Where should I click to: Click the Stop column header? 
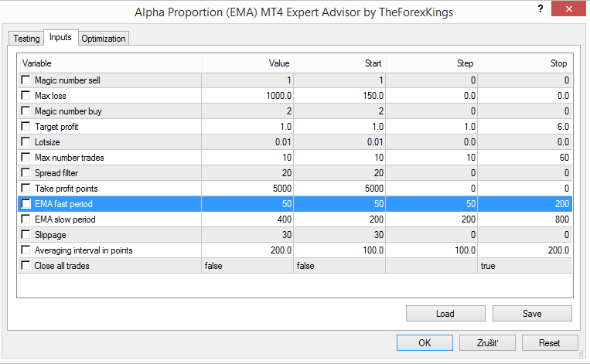pyautogui.click(x=525, y=63)
